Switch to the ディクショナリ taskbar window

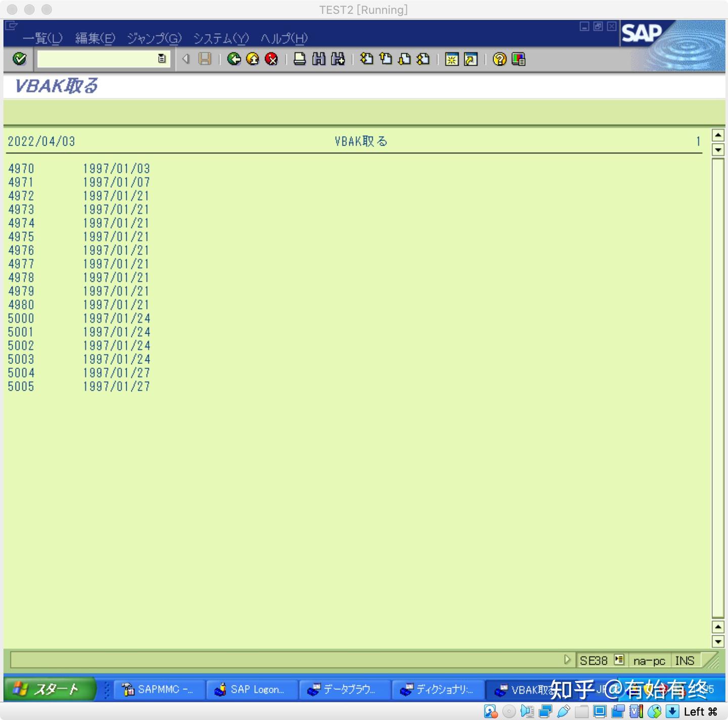pos(438,690)
